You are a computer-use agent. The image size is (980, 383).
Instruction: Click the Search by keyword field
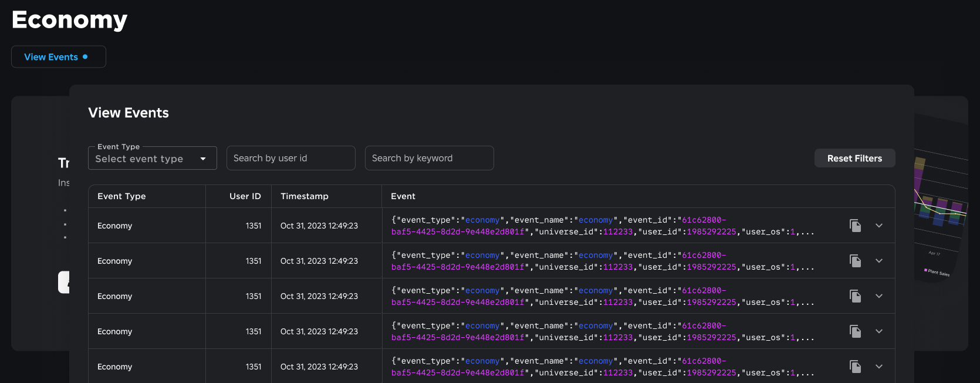(x=430, y=158)
